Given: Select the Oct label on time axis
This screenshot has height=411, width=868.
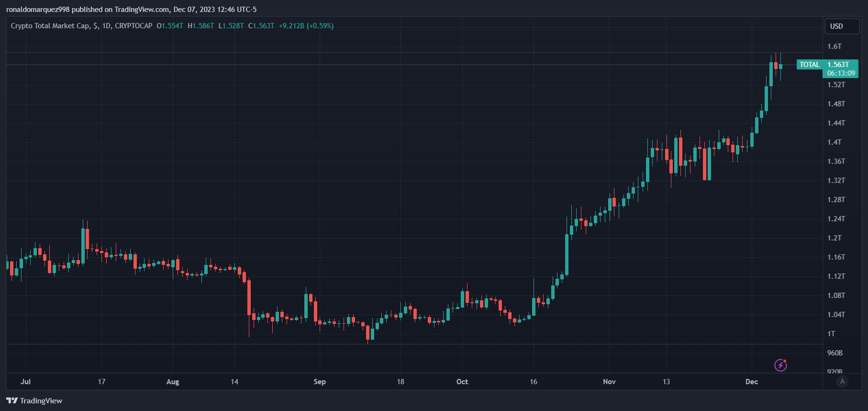Looking at the screenshot, I should tap(462, 382).
